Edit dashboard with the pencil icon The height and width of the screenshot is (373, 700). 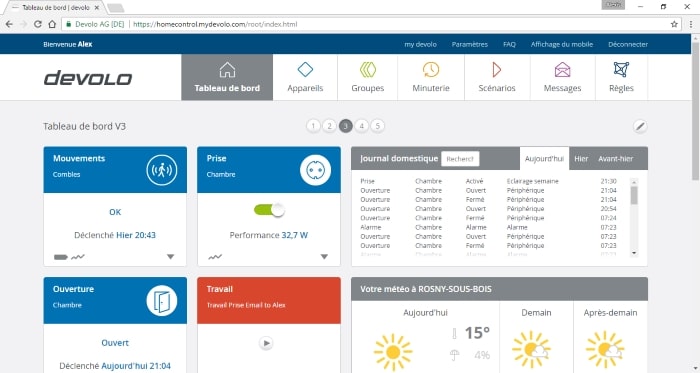click(640, 126)
